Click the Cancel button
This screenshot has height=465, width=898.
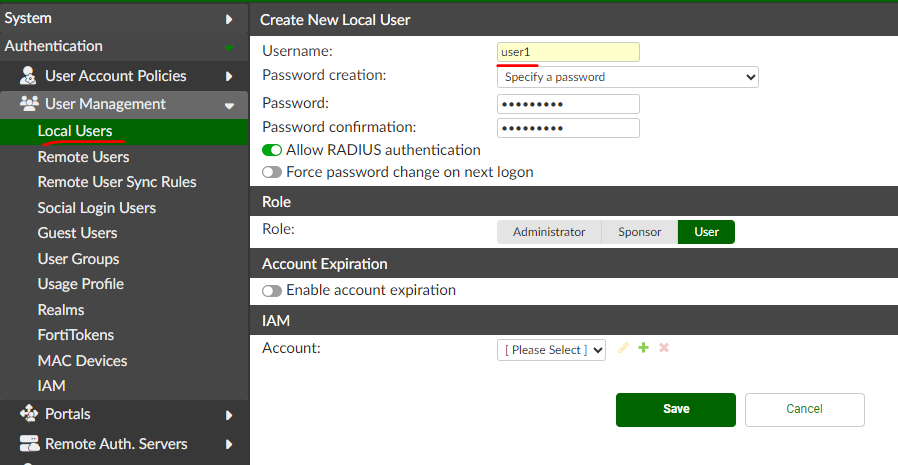tap(804, 409)
